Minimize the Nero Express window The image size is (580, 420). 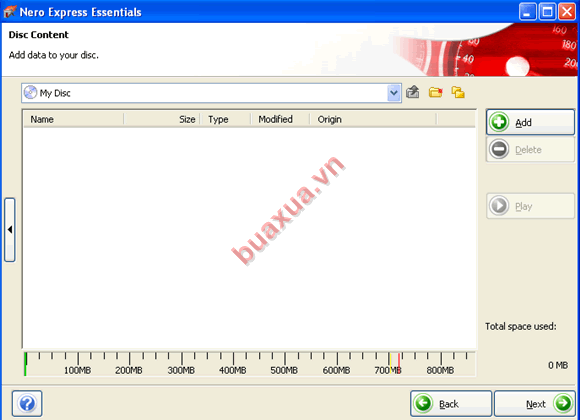527,12
